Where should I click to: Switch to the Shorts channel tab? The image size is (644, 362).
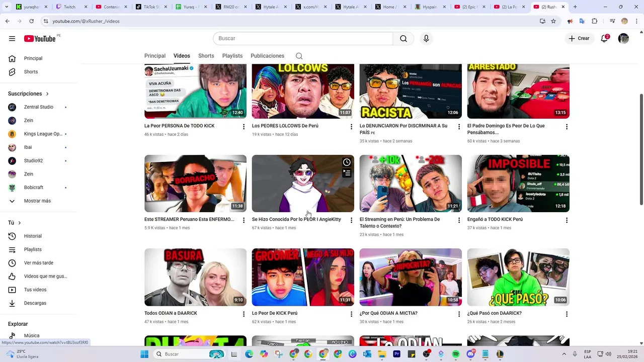(206, 56)
